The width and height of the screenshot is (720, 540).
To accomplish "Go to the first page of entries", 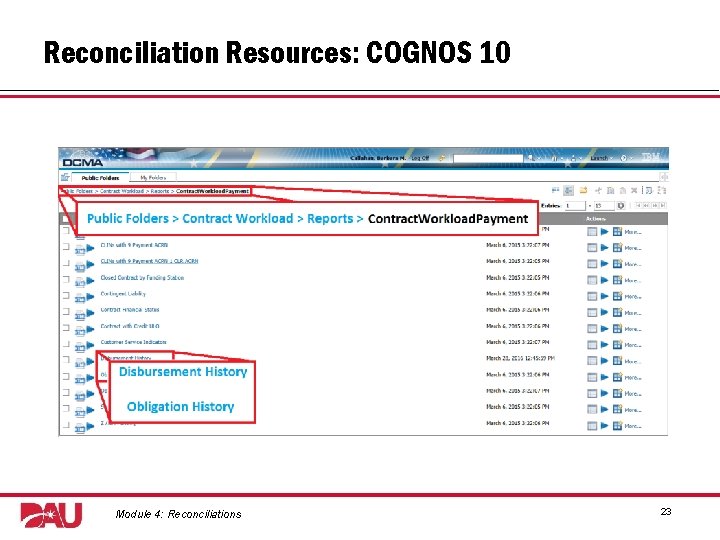I will click(x=638, y=206).
